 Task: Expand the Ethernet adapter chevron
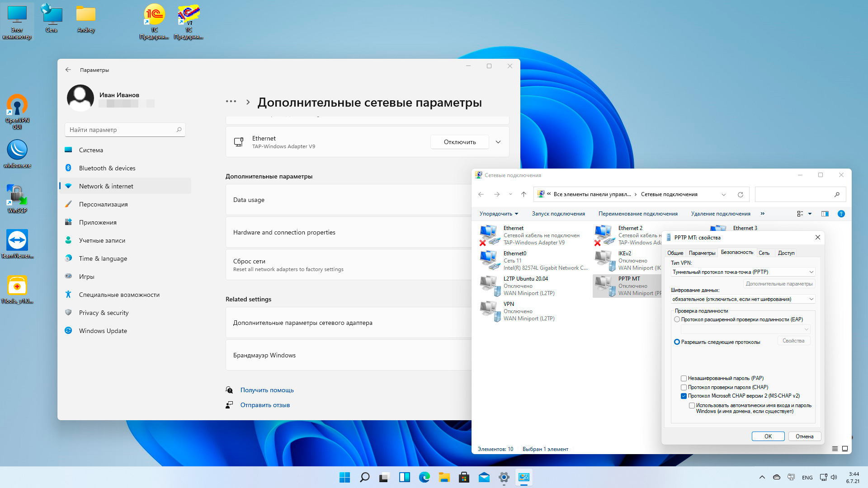point(498,142)
